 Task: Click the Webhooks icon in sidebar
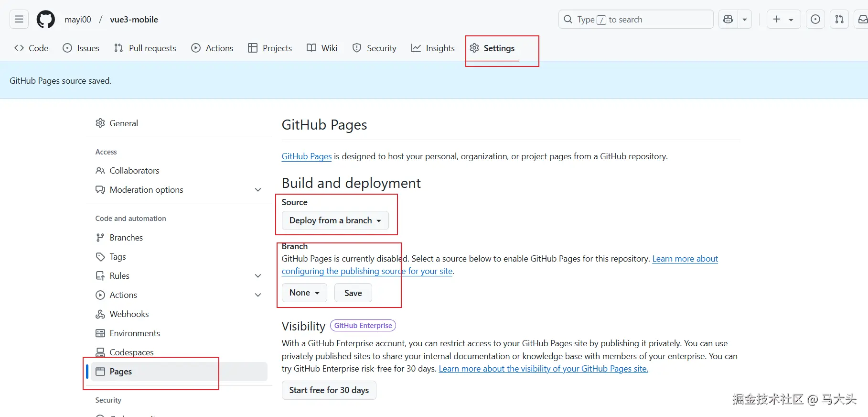[100, 314]
